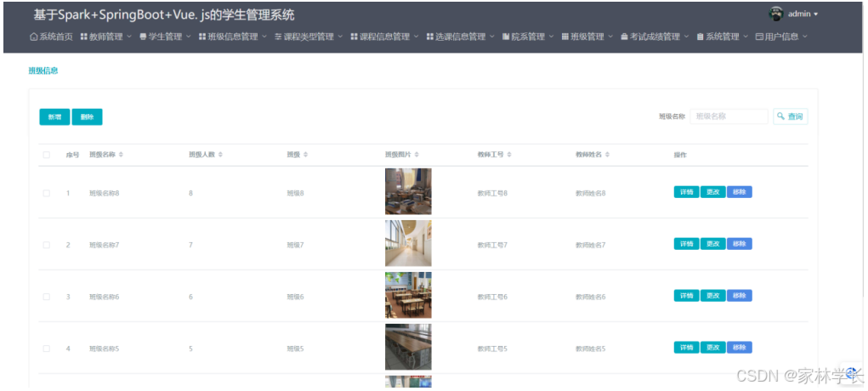Viewport: 868px width, 391px height.
Task: Sort by 班级名称 using its sort arrows
Action: pos(122,155)
